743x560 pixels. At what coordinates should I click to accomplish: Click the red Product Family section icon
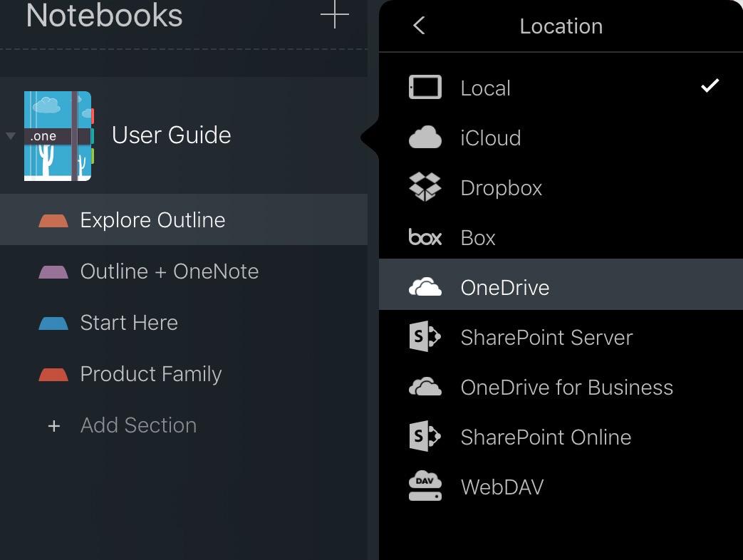pyautogui.click(x=53, y=374)
